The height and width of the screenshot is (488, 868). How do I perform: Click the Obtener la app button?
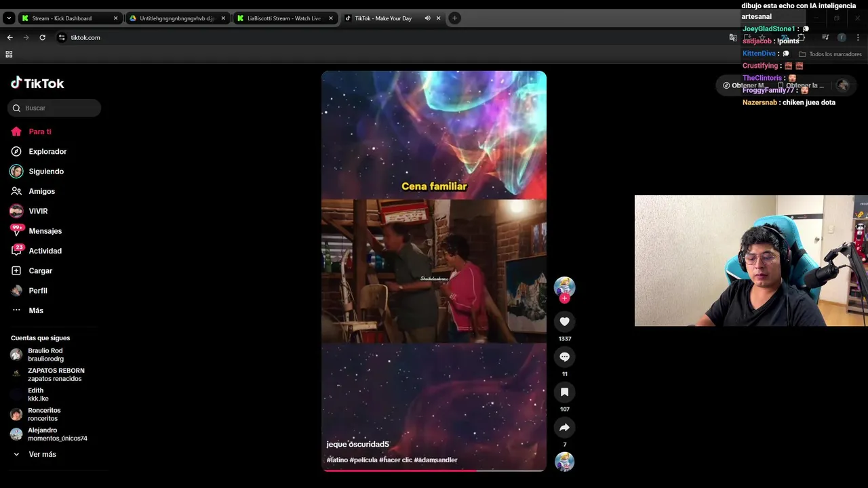(802, 85)
